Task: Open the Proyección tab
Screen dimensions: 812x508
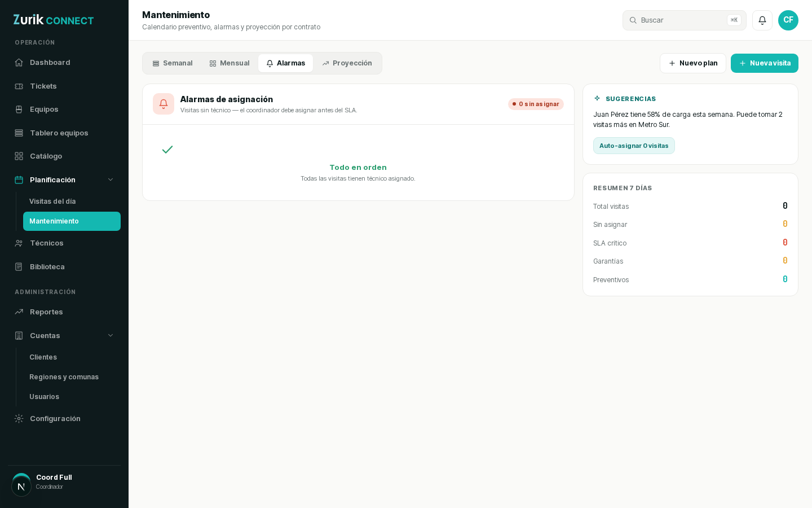Action: (x=347, y=63)
